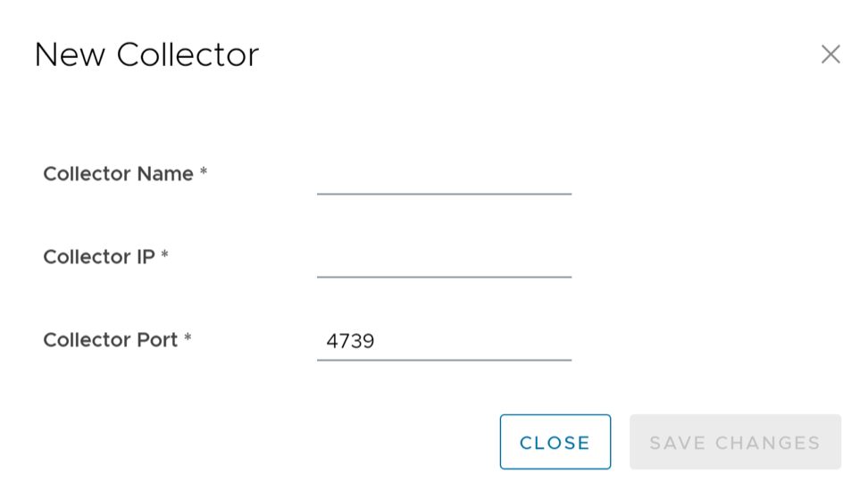Select the Collector Port input field

point(444,341)
